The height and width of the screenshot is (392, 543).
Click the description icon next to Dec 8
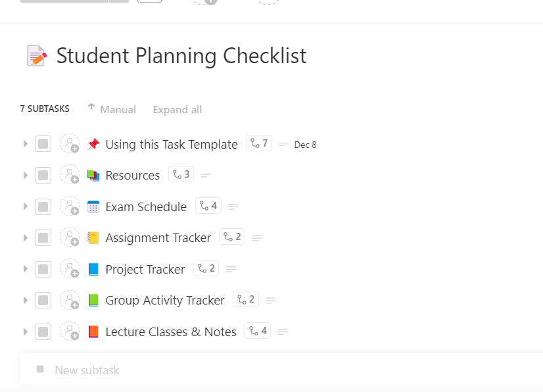pyautogui.click(x=283, y=144)
